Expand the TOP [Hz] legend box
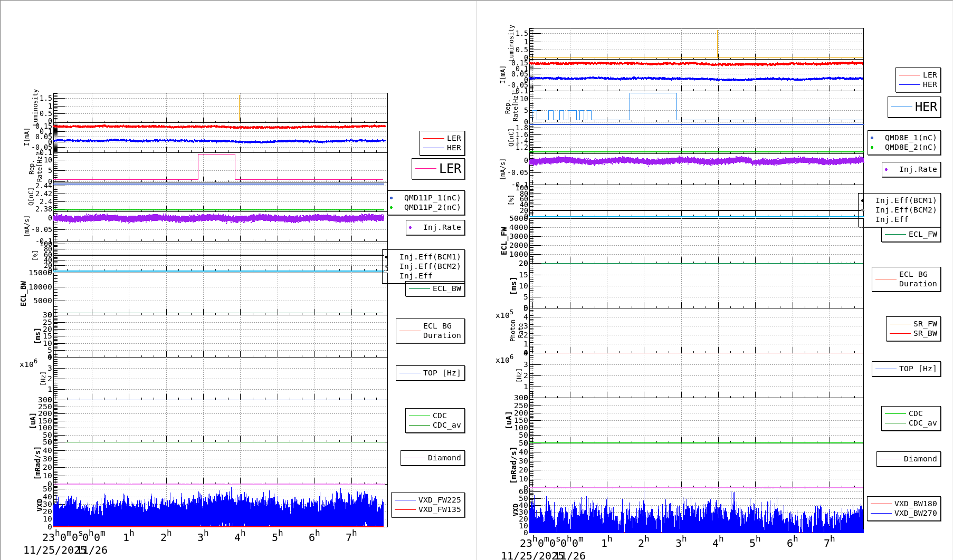 coord(430,373)
